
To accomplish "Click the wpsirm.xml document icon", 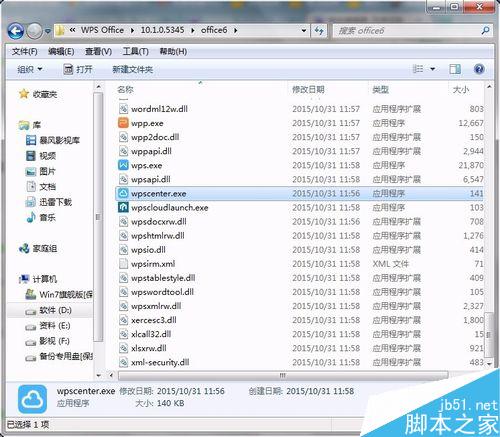I will click(123, 264).
